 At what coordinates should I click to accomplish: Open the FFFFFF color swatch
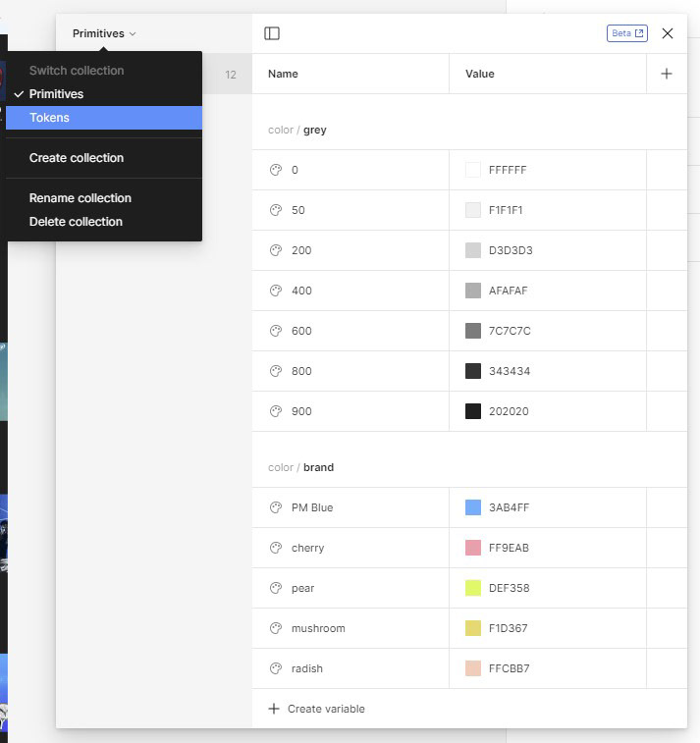pos(473,170)
